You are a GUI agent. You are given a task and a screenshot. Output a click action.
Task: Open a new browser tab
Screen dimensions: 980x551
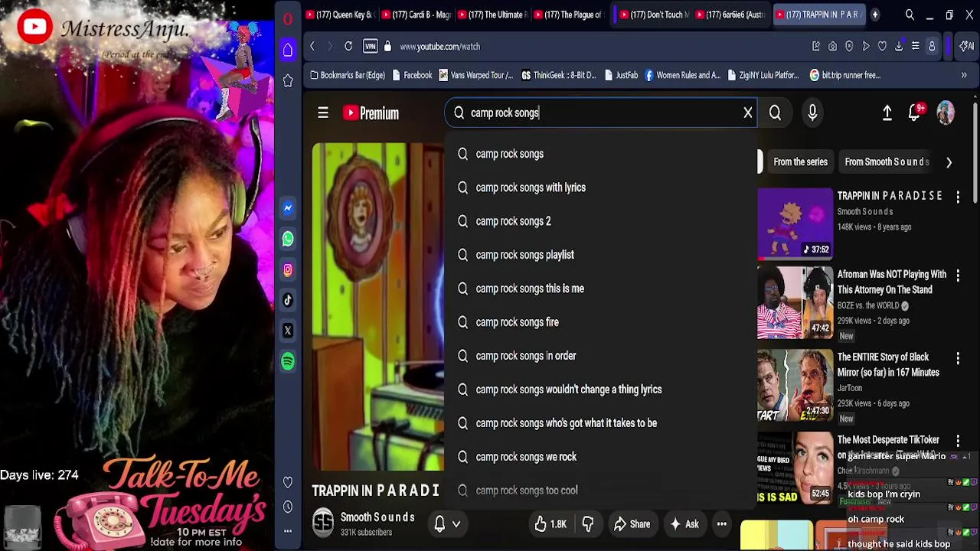[x=874, y=15]
